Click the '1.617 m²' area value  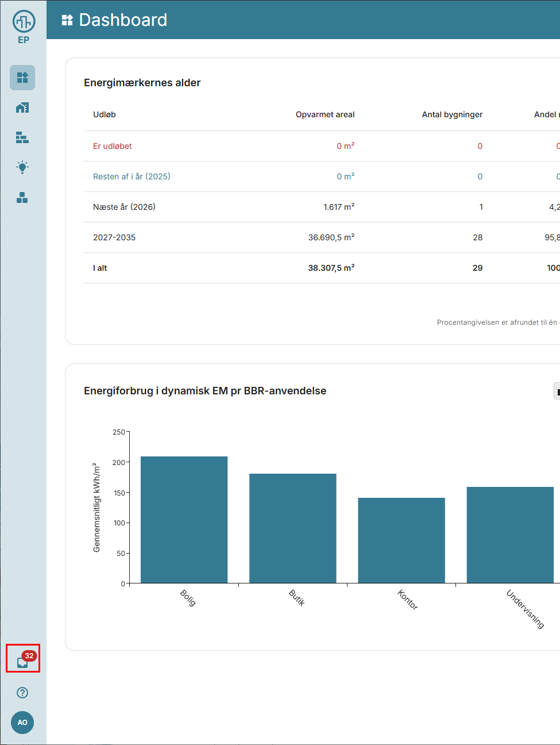coord(339,207)
